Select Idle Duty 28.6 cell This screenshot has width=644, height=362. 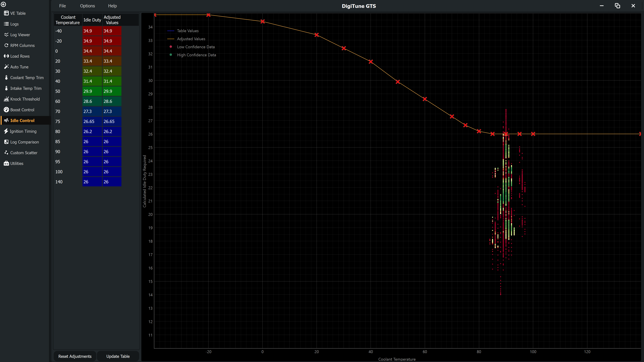pyautogui.click(x=92, y=101)
